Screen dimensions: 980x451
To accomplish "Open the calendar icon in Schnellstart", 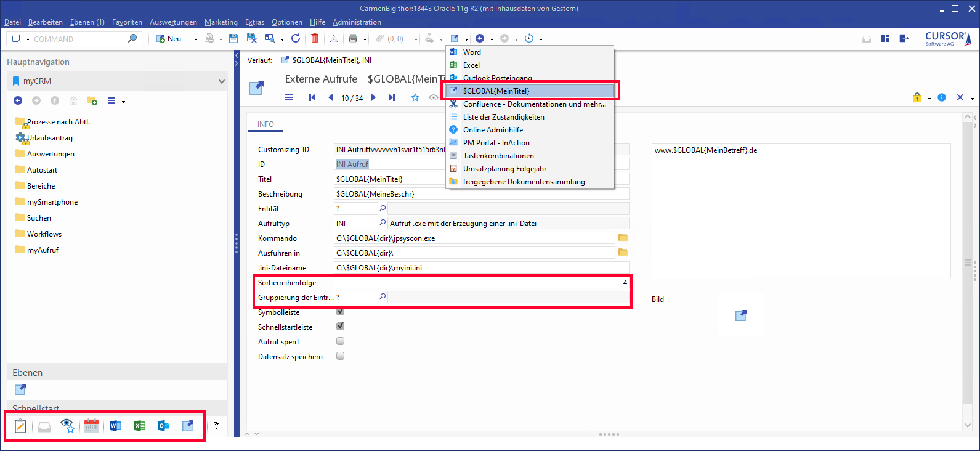I will pyautogui.click(x=92, y=426).
